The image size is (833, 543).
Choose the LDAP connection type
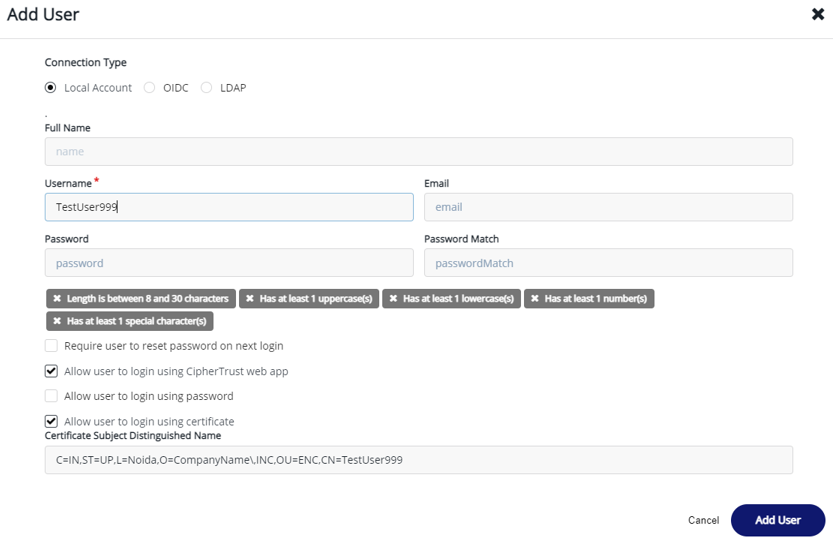[x=207, y=88]
